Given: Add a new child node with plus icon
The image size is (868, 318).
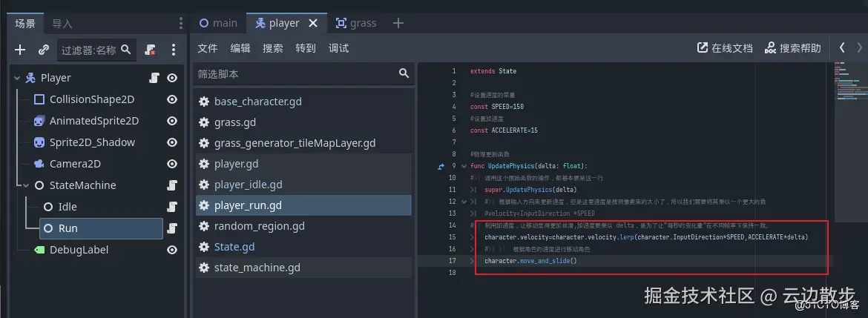Looking at the screenshot, I should click(20, 50).
